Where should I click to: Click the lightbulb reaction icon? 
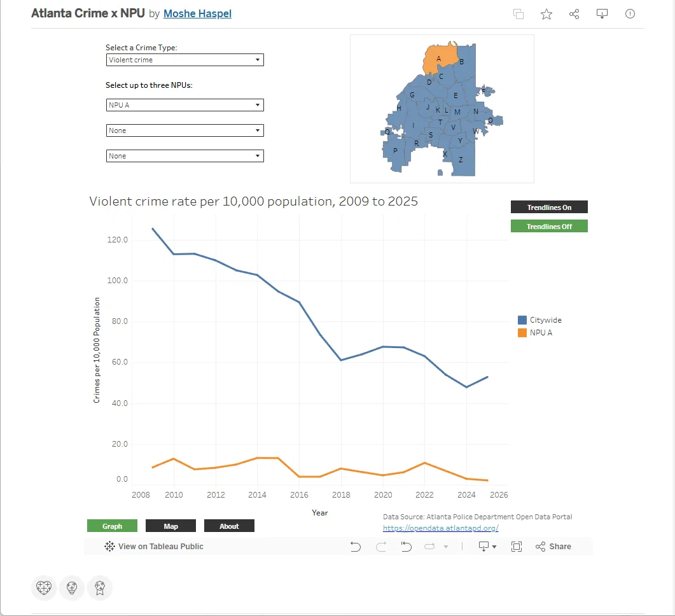click(72, 588)
